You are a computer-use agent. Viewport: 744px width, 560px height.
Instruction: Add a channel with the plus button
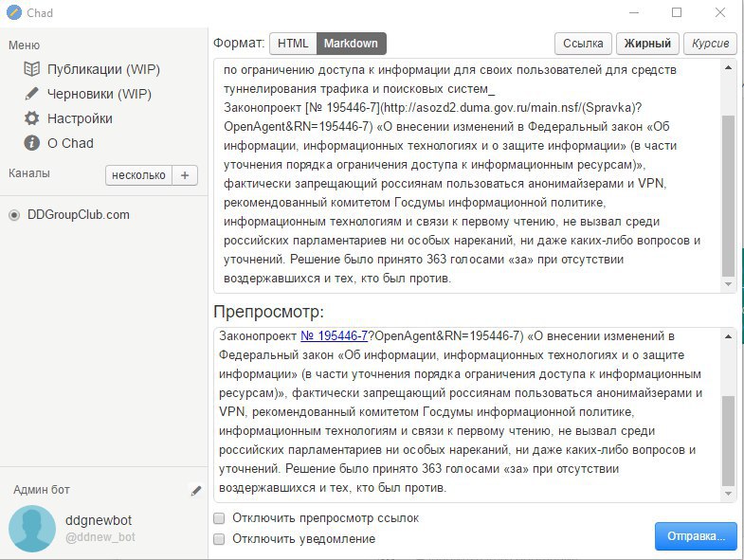tap(185, 174)
